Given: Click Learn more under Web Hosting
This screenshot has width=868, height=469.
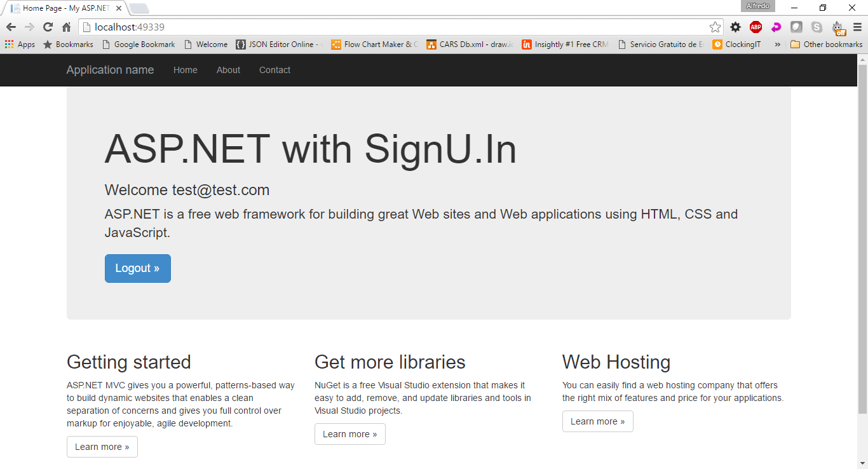Looking at the screenshot, I should point(598,421).
